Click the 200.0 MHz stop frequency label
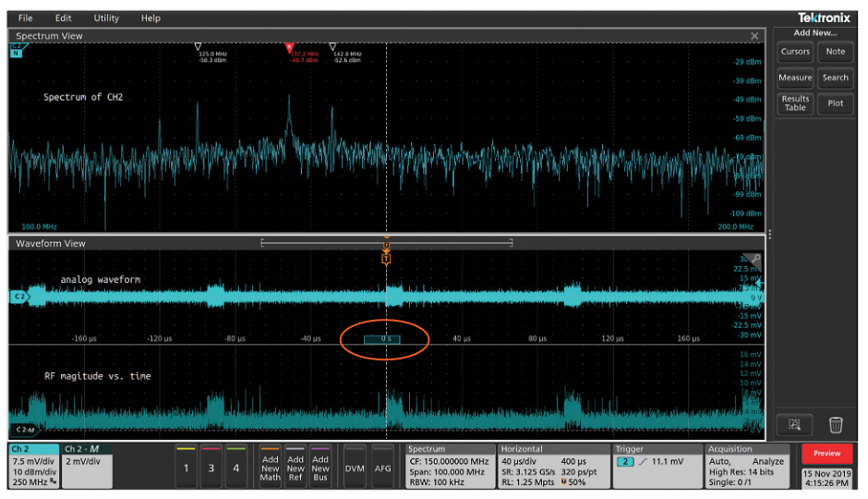This screenshot has width=868, height=499. pos(735,226)
